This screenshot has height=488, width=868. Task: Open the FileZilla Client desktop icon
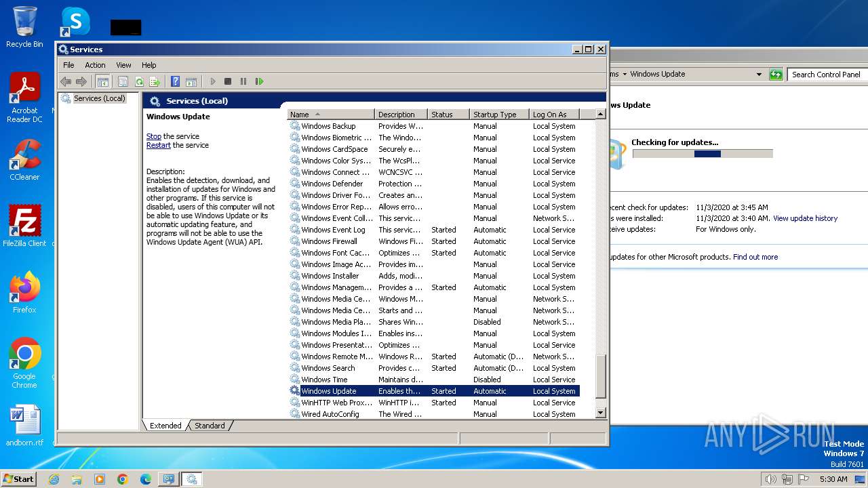pos(24,226)
